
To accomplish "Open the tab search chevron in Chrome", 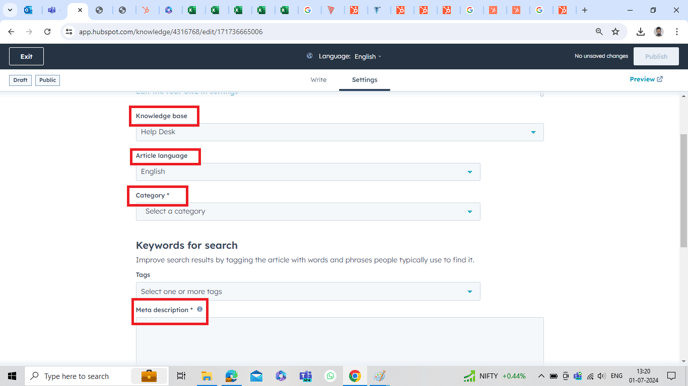I will [10, 10].
